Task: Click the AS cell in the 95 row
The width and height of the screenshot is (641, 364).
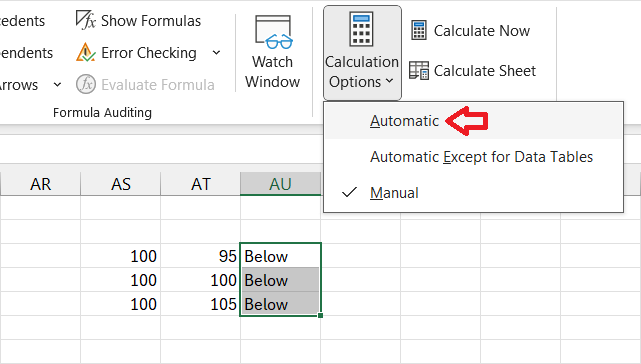Action: pos(121,256)
